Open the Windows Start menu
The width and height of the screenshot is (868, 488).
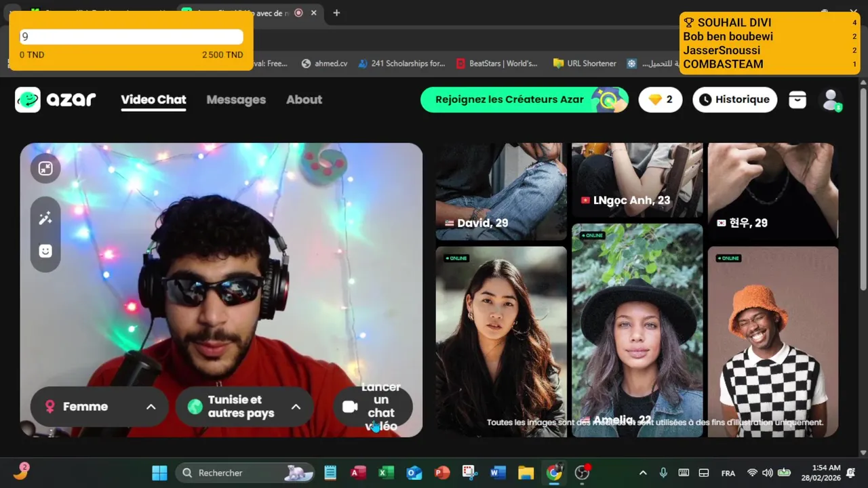point(159,472)
